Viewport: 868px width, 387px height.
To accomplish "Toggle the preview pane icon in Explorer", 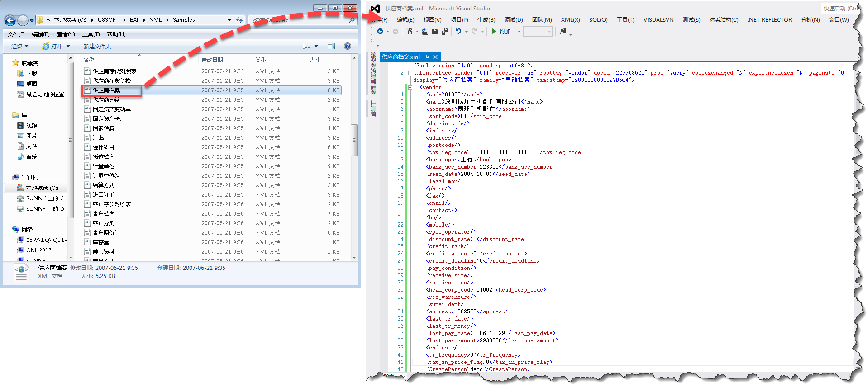I will [331, 46].
